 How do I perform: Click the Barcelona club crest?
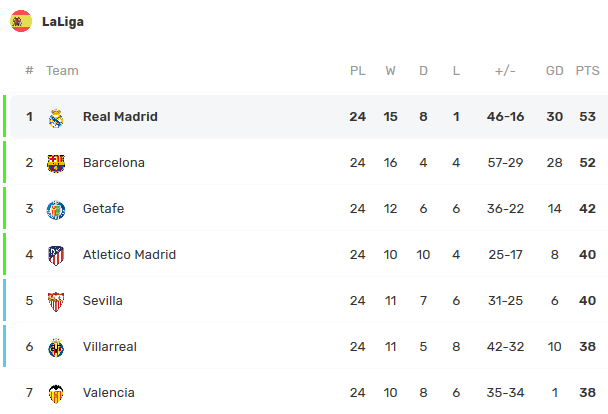point(56,164)
